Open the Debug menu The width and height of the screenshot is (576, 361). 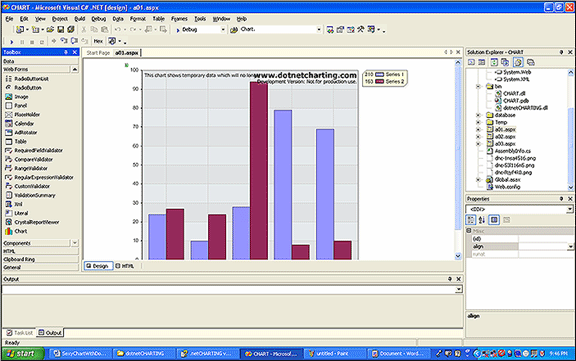[x=98, y=19]
